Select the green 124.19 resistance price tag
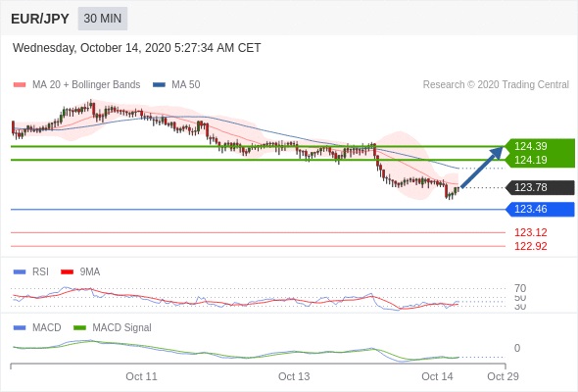This screenshot has height=392, width=578. [540, 160]
